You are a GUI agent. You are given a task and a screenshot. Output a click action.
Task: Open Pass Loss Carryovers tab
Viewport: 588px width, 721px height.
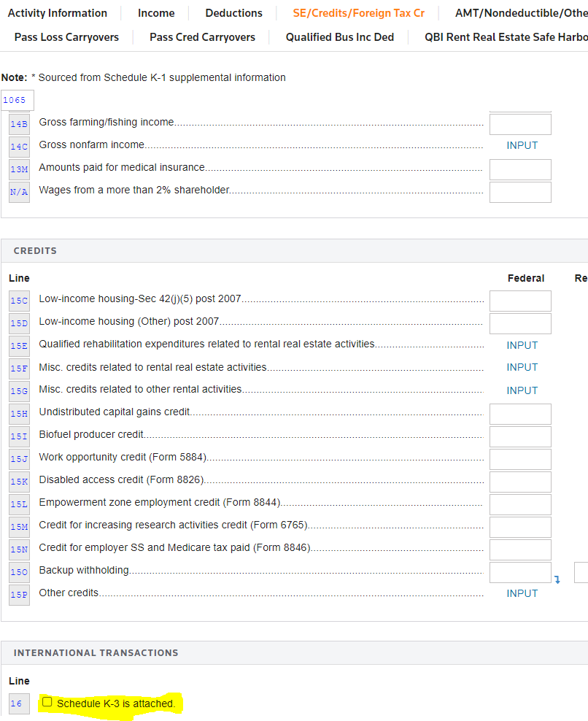66,36
